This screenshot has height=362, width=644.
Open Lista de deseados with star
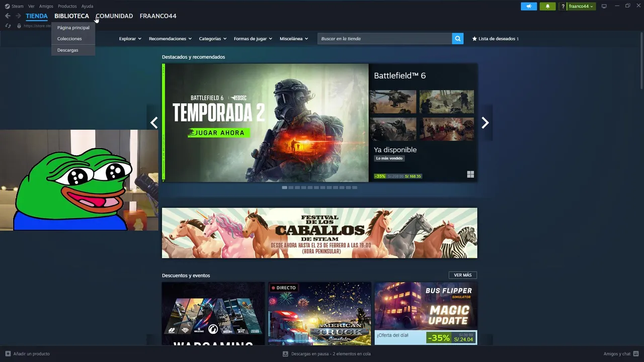coord(495,39)
